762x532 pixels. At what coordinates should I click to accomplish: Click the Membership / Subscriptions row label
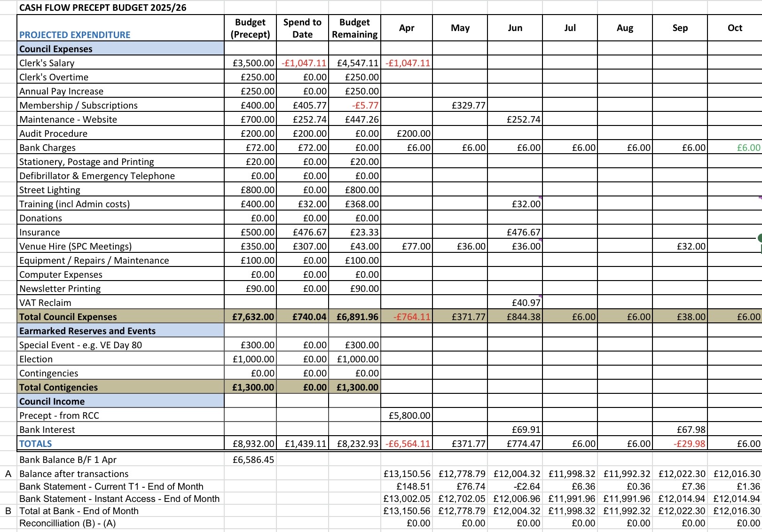click(x=79, y=105)
